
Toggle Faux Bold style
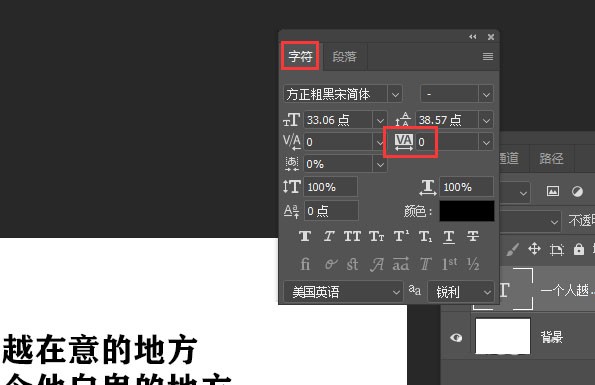click(305, 236)
